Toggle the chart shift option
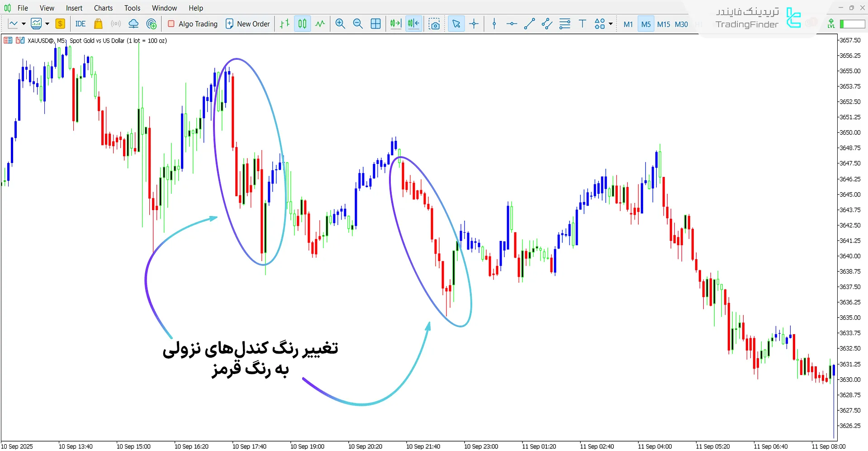This screenshot has height=451, width=868. click(x=413, y=24)
